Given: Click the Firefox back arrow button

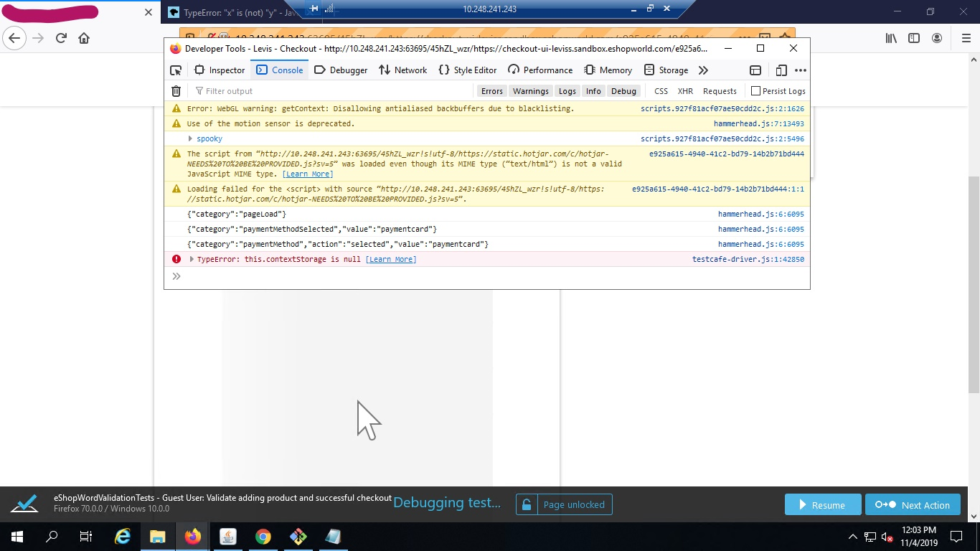Looking at the screenshot, I should click(x=15, y=38).
